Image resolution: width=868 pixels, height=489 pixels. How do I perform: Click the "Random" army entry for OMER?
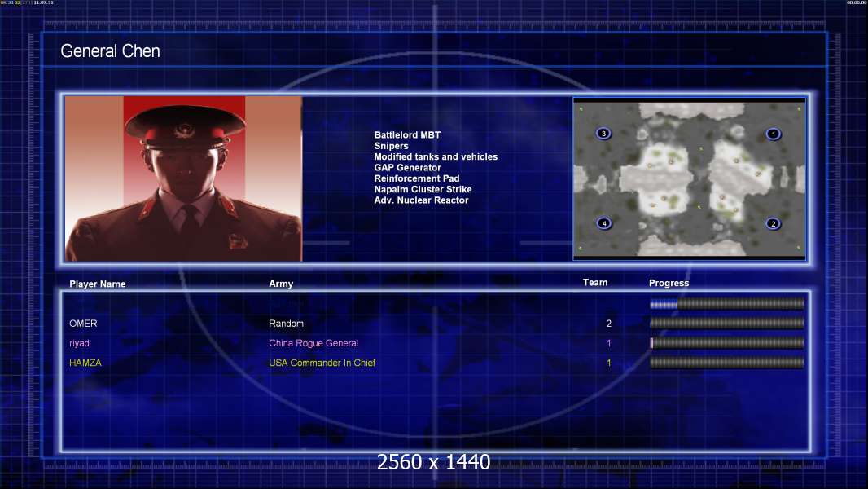[286, 324]
